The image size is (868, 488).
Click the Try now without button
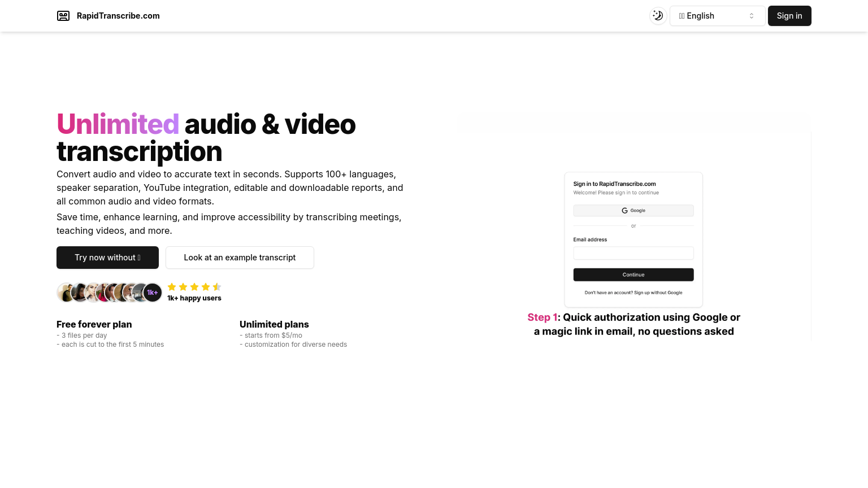(x=107, y=258)
